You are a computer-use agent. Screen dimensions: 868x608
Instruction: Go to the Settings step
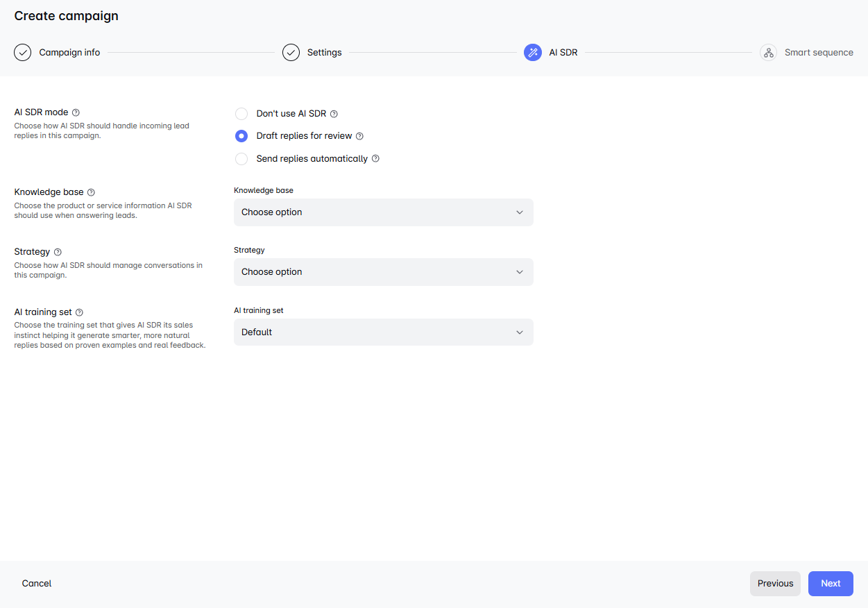[x=325, y=52]
